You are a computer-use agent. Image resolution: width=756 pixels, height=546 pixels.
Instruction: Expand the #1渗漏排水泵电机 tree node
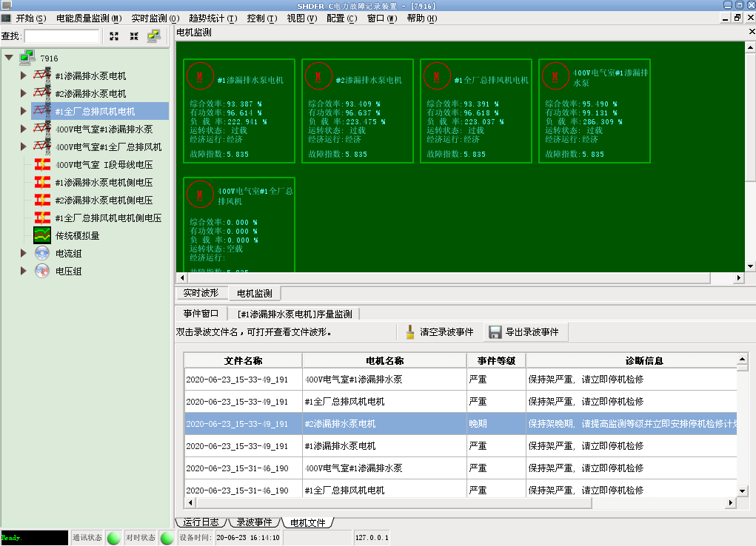point(24,75)
